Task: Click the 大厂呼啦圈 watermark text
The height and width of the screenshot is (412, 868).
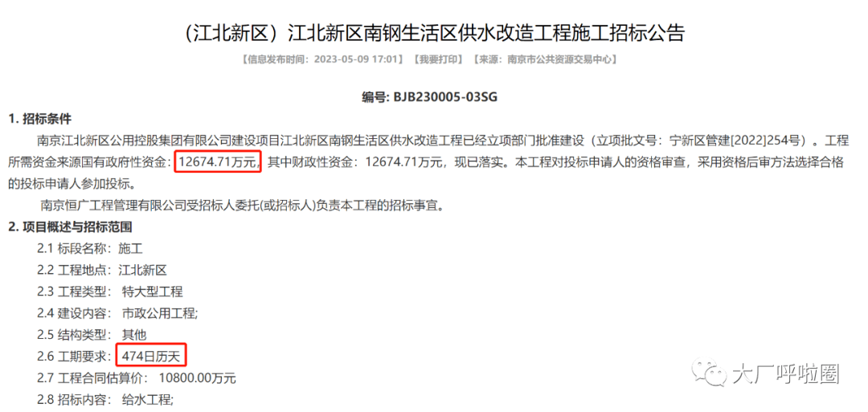Action: [785, 375]
